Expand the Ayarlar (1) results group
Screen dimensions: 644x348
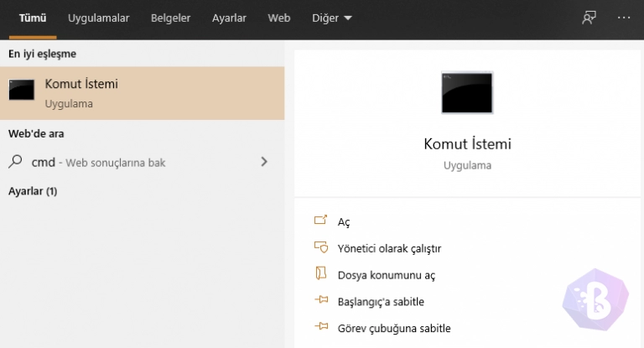pos(33,191)
